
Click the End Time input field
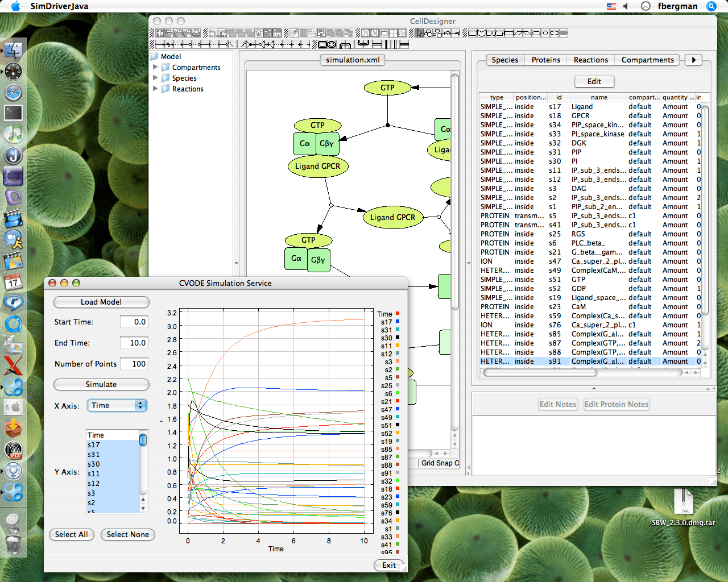pyautogui.click(x=134, y=343)
